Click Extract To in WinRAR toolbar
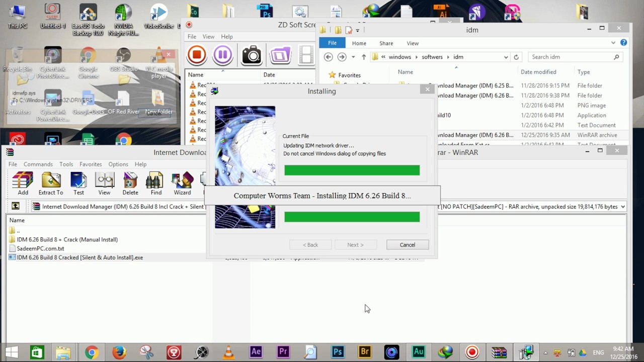Image resolution: width=644 pixels, height=362 pixels. pyautogui.click(x=51, y=184)
